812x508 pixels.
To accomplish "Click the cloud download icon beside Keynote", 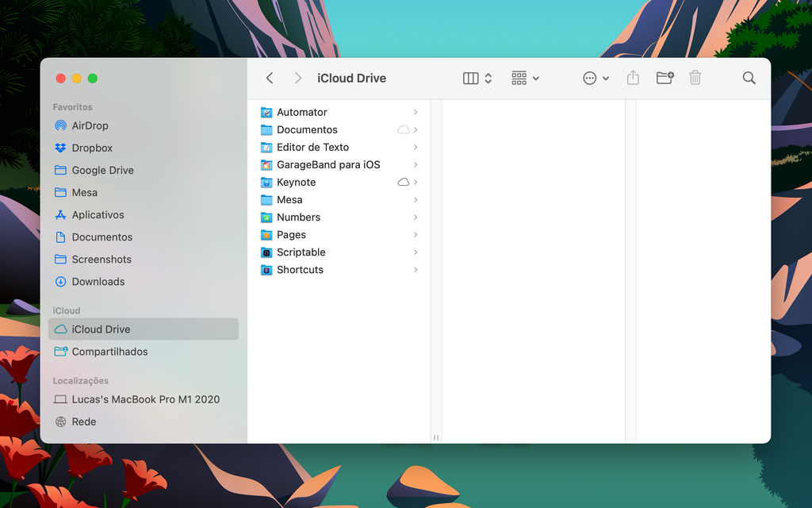I will tap(404, 182).
